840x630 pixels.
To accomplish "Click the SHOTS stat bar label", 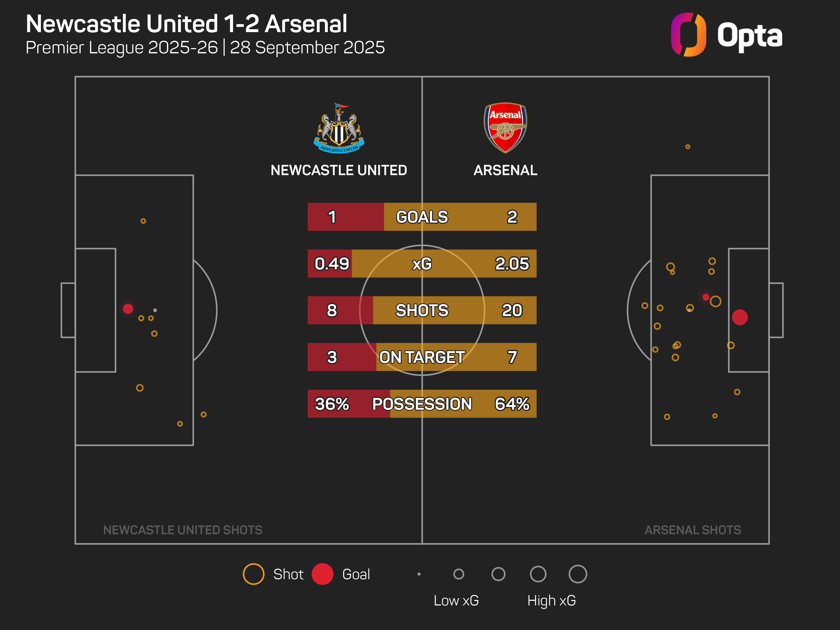I will (x=422, y=310).
